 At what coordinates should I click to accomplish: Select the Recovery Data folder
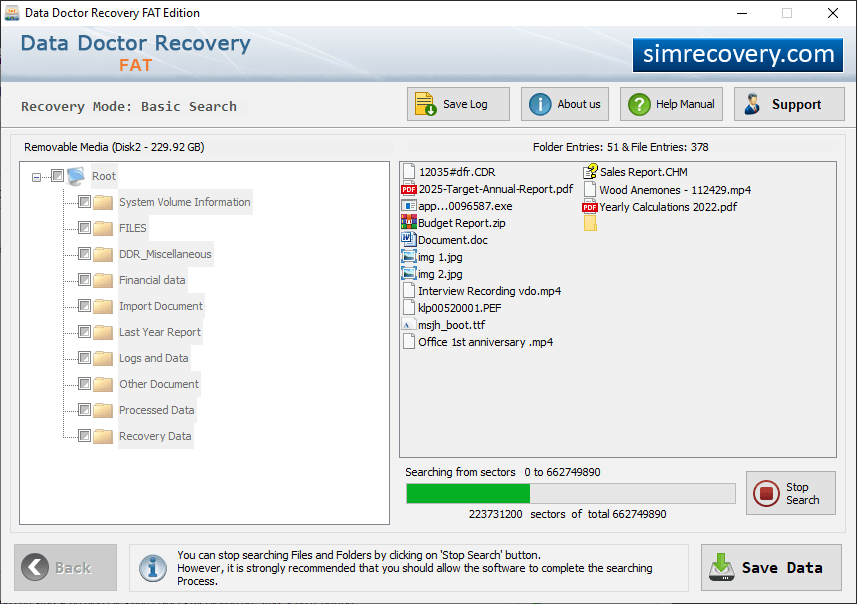click(155, 436)
